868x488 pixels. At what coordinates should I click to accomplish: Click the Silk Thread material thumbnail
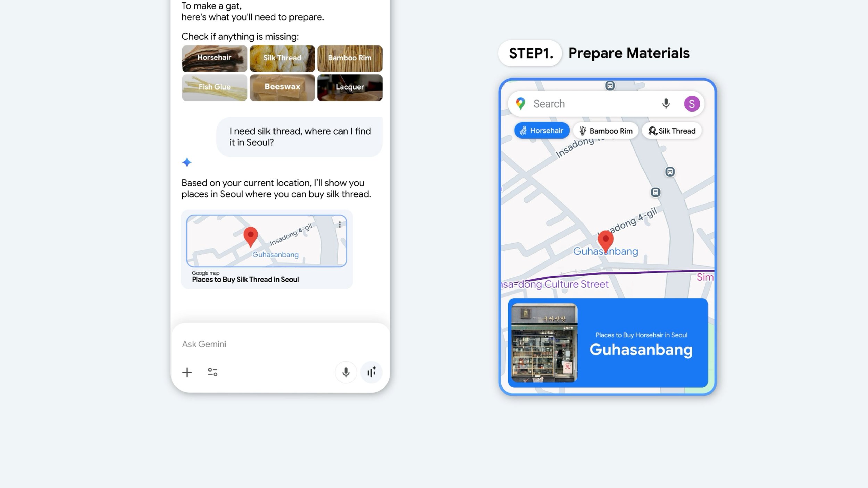pos(282,58)
